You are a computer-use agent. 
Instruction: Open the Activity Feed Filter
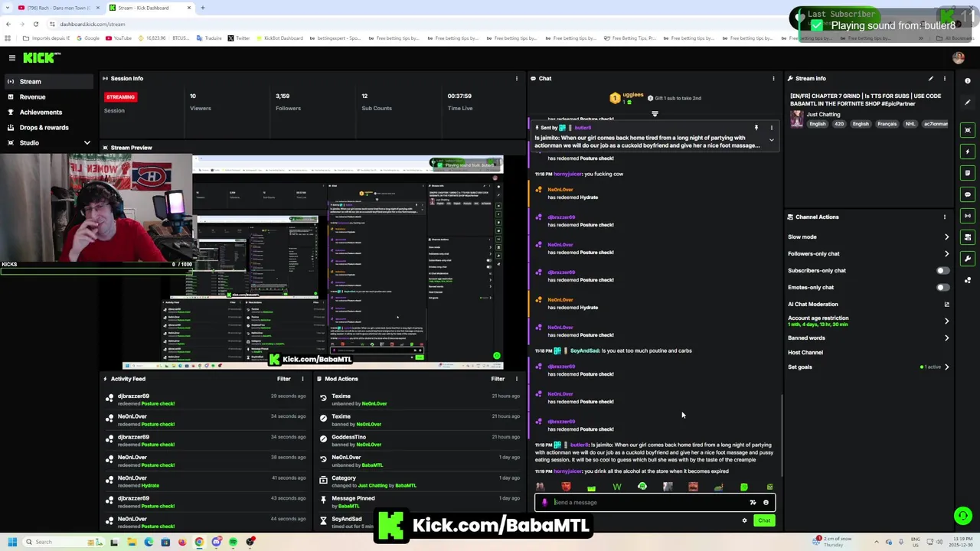coord(283,379)
